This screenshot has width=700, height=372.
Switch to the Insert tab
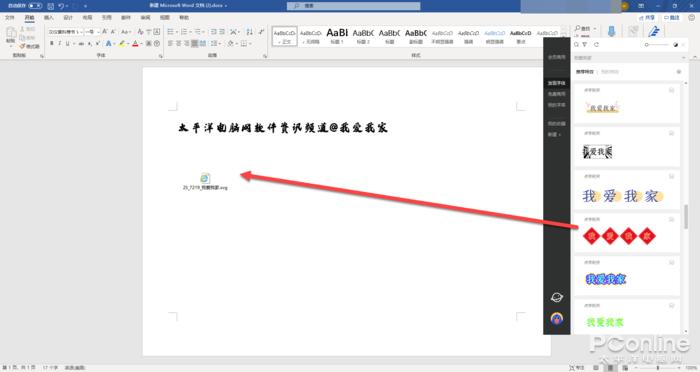pos(49,17)
